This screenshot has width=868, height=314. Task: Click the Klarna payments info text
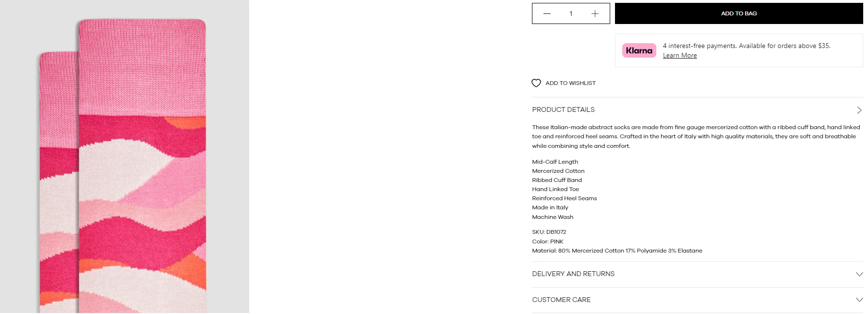pyautogui.click(x=747, y=46)
